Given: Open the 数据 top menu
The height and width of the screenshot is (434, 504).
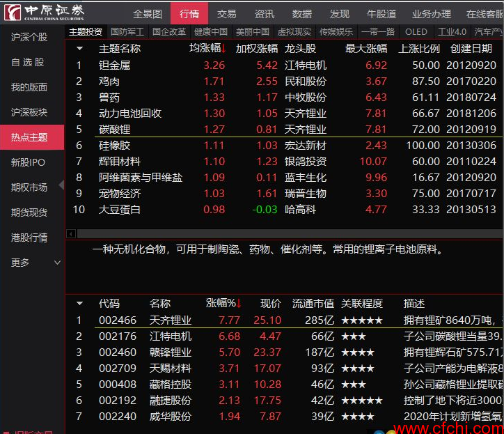Looking at the screenshot, I should click(302, 14).
